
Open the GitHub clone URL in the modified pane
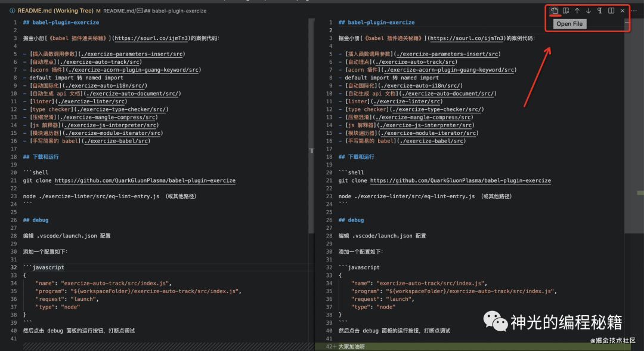click(460, 180)
